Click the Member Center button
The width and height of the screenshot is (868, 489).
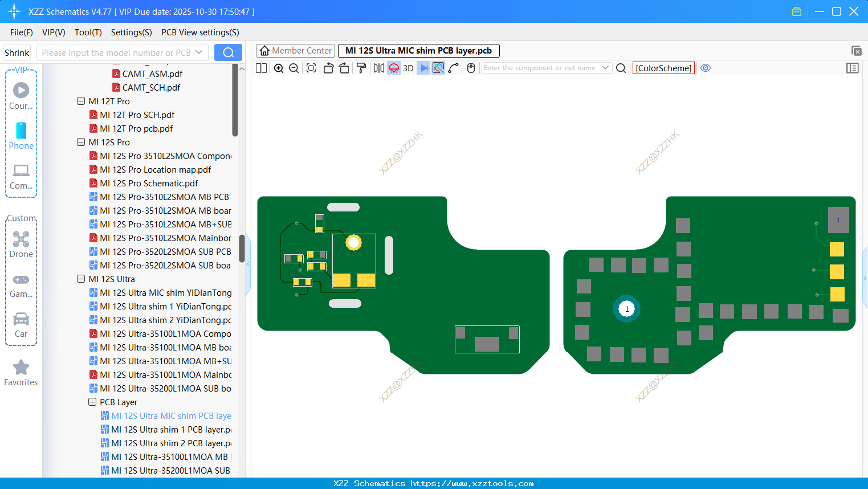(x=295, y=51)
